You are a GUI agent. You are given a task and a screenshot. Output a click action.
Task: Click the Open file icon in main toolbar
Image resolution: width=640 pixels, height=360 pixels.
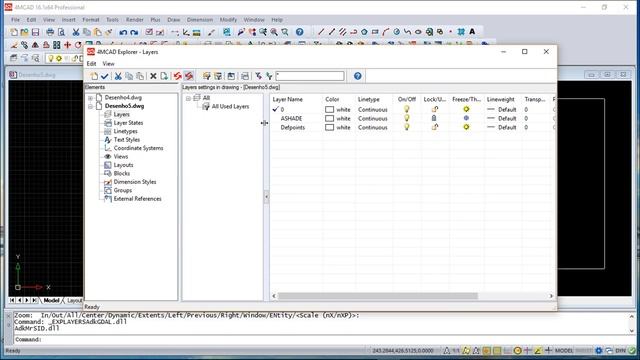coord(24,32)
